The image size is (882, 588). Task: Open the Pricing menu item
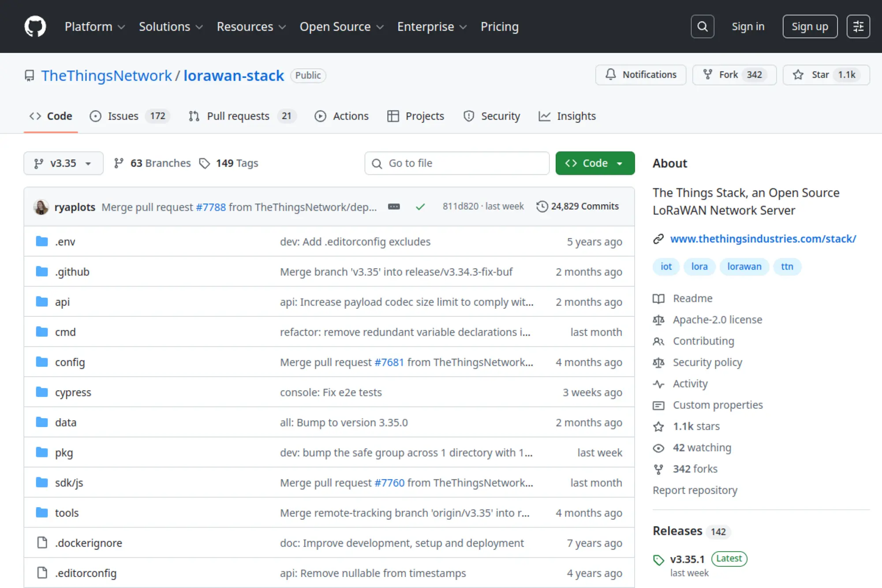click(x=499, y=26)
